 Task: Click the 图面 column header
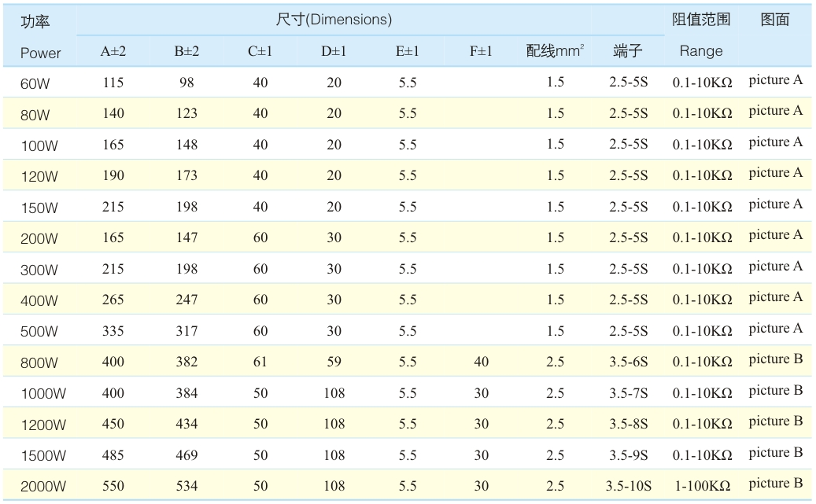pos(775,20)
